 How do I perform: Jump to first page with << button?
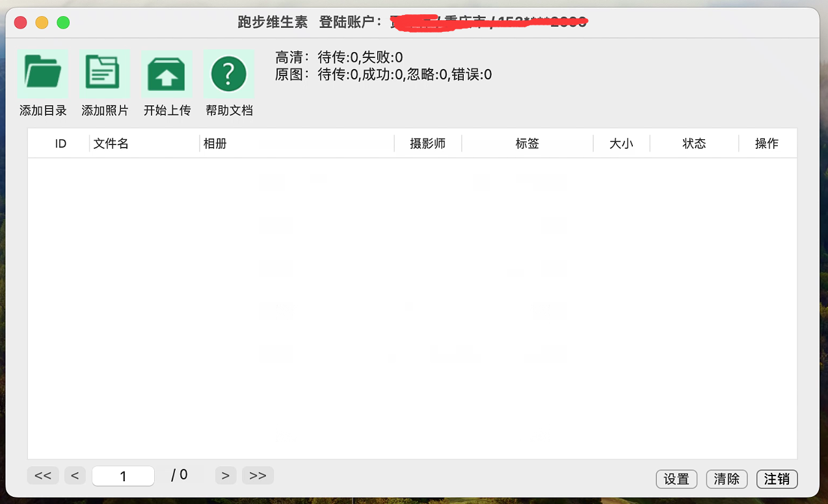click(43, 475)
